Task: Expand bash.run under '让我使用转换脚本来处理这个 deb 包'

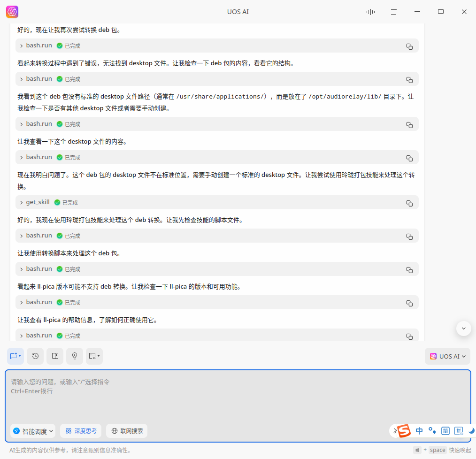Action: point(21,269)
